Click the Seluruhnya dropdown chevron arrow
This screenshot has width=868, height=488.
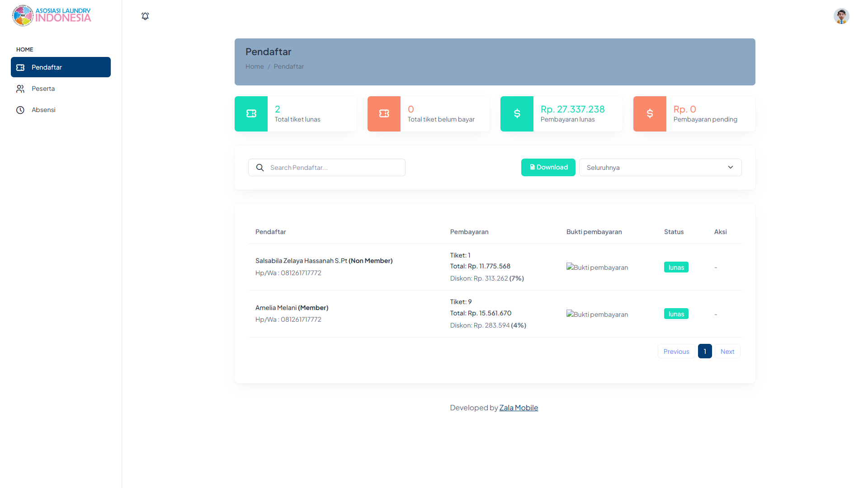coord(731,168)
